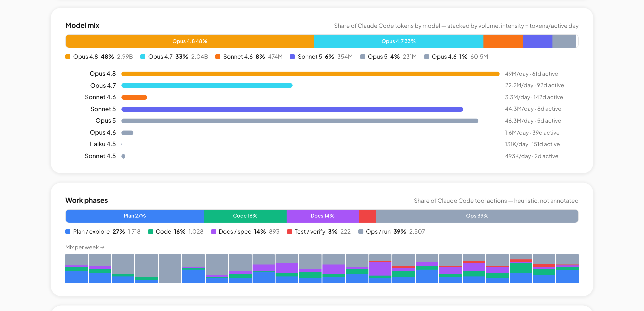Click the '1,028' Code count
Screen dimensions: 644x311
tap(196, 232)
